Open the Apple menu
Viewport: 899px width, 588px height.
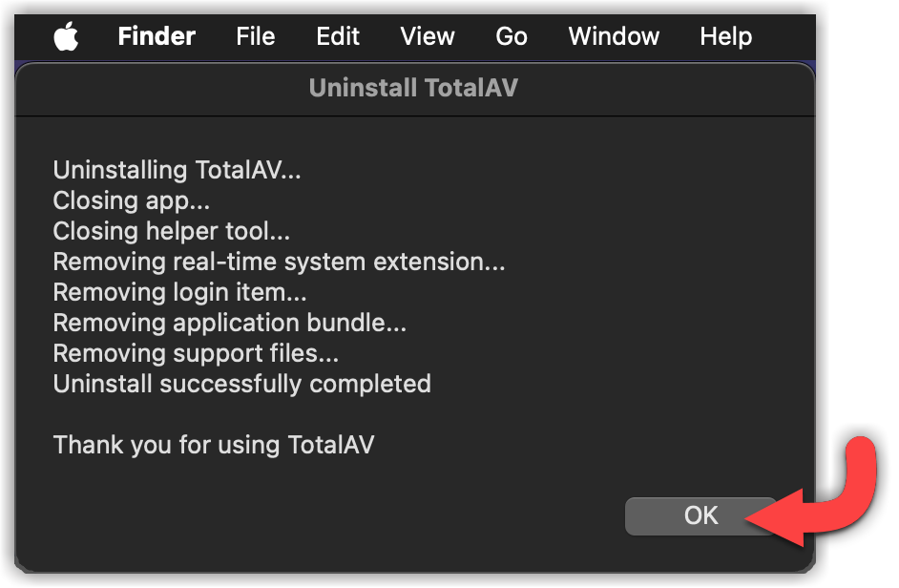point(66,37)
